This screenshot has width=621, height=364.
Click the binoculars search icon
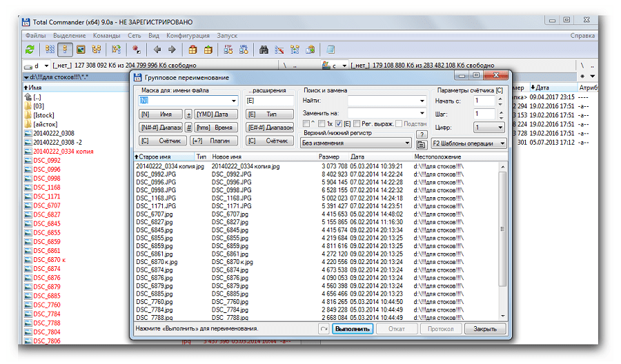pos(264,50)
